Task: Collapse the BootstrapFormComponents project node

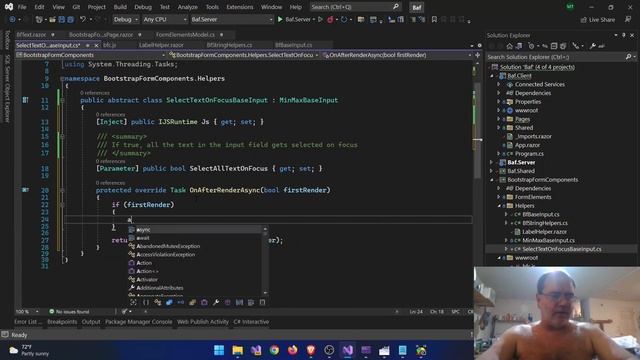Action: pyautogui.click(x=491, y=180)
